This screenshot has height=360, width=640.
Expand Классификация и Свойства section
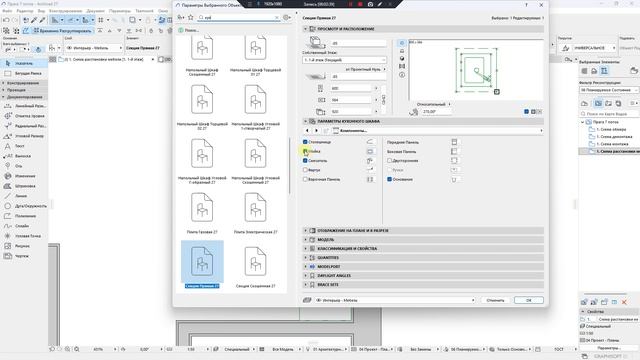pos(305,249)
